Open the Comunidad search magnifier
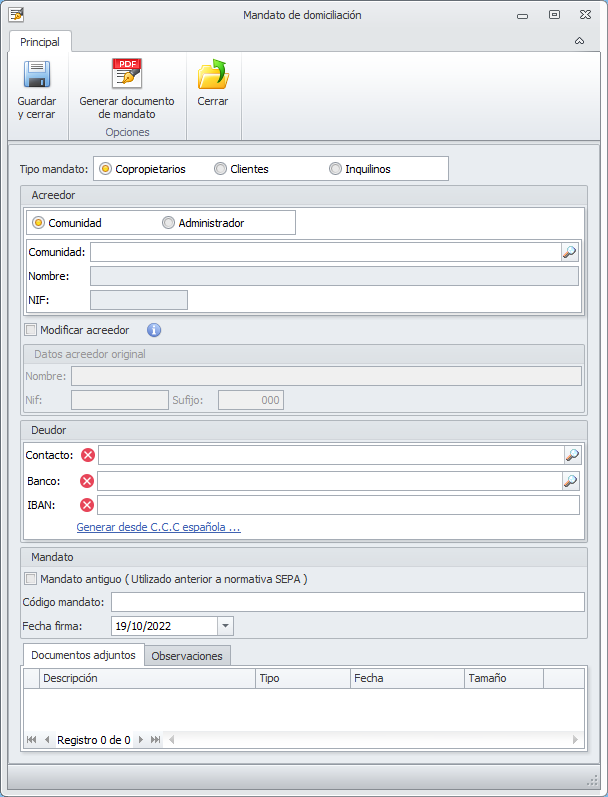 point(570,252)
